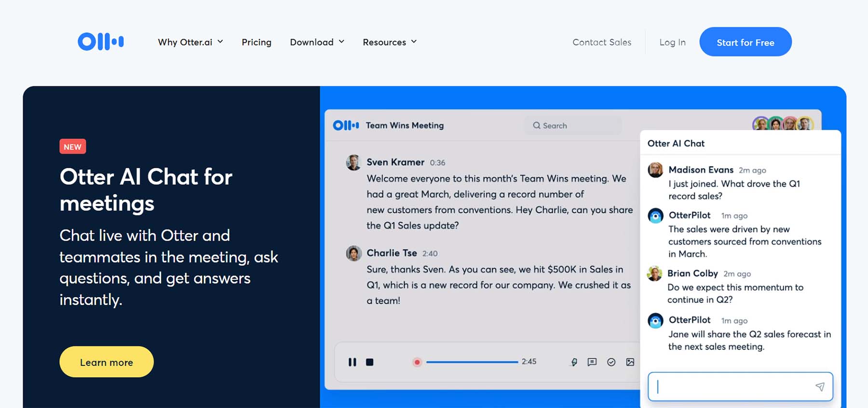This screenshot has height=408, width=868.
Task: Click the Otter.ai logo in the header
Action: coord(101,42)
